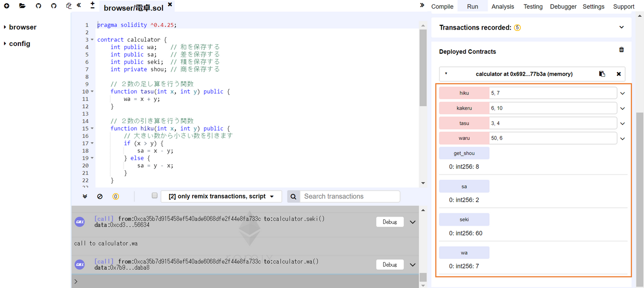The height and width of the screenshot is (288, 644).
Task: Expand the Transactions recorded section
Action: (x=621, y=28)
